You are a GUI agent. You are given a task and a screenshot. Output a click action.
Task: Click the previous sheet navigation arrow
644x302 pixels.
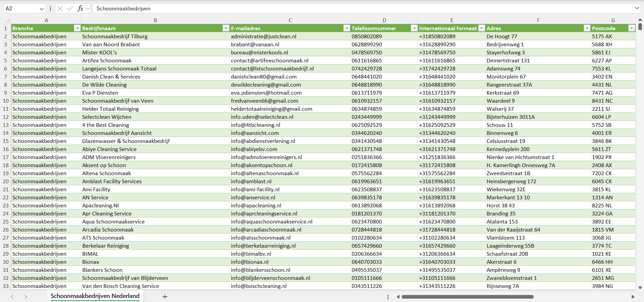pyautogui.click(x=12, y=296)
